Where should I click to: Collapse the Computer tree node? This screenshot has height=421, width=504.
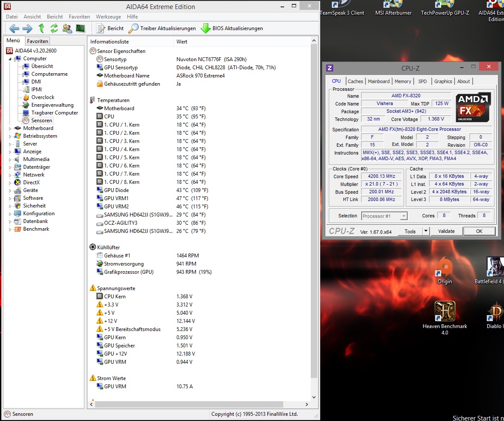click(x=10, y=59)
